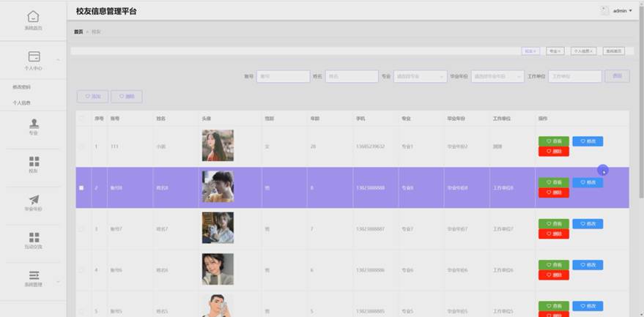Expand the admin user dropdown
This screenshot has height=317, width=644.
click(x=623, y=11)
